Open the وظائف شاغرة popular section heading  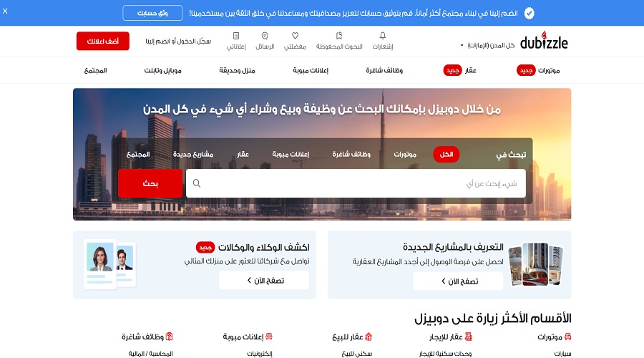pyautogui.click(x=142, y=337)
